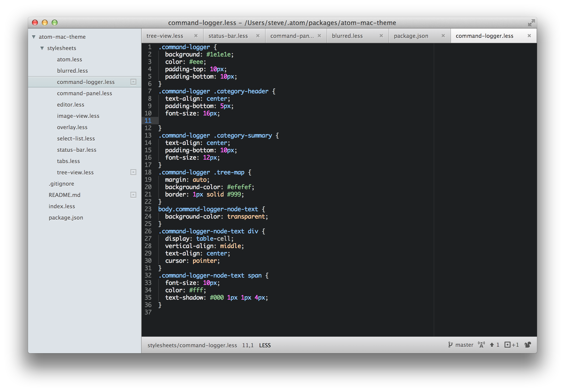The width and height of the screenshot is (565, 392).
Task: Click the master branch name
Action: (x=464, y=345)
